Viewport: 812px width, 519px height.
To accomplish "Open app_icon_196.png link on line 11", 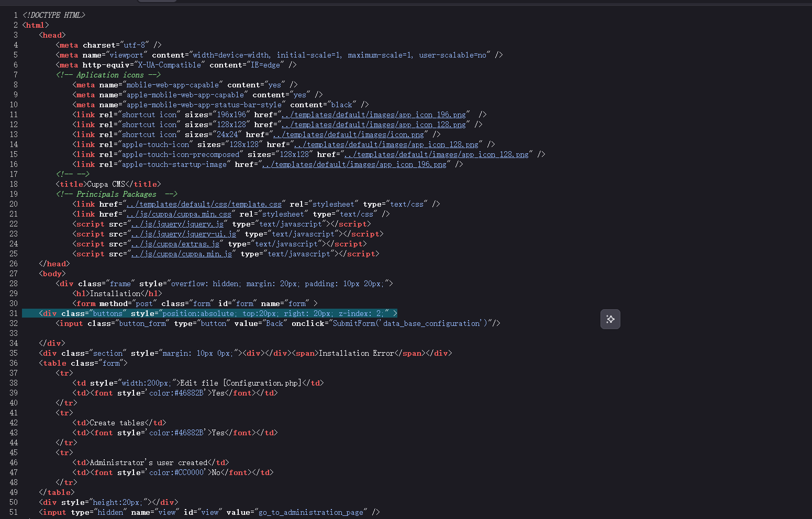I will pos(374,115).
